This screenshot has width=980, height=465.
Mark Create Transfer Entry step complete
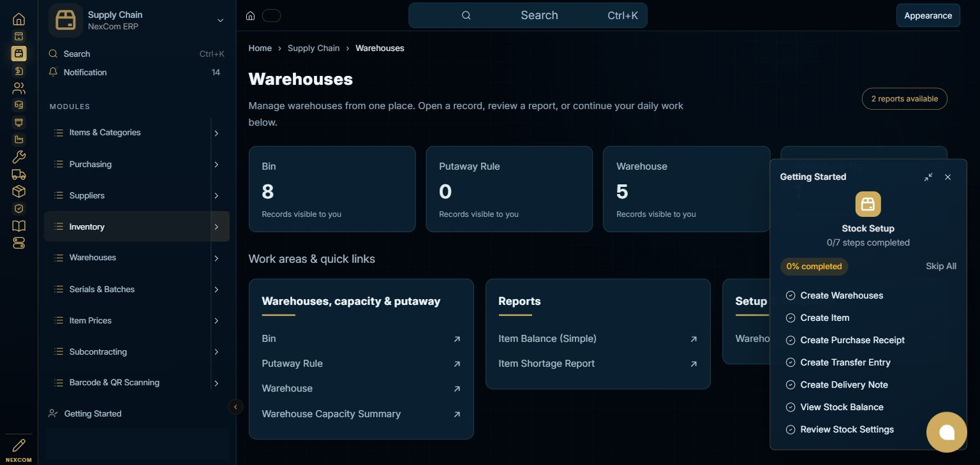(791, 363)
